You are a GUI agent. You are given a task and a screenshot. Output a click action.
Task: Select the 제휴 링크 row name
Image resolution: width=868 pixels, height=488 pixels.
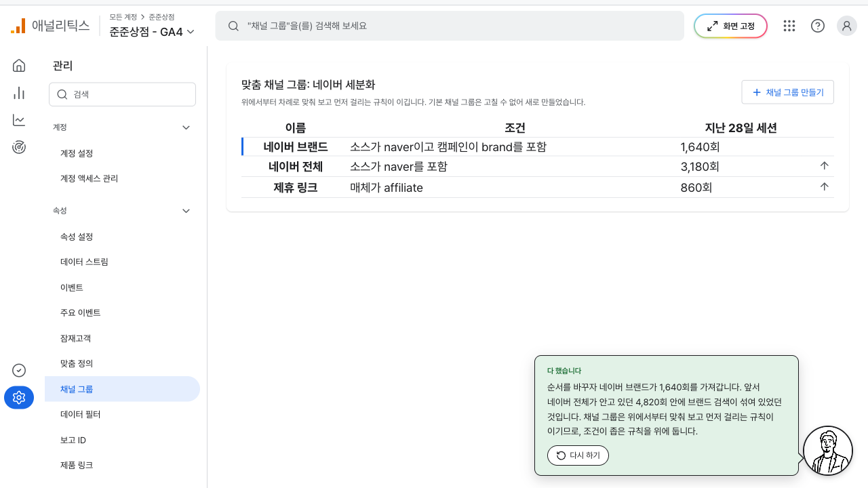(x=296, y=188)
